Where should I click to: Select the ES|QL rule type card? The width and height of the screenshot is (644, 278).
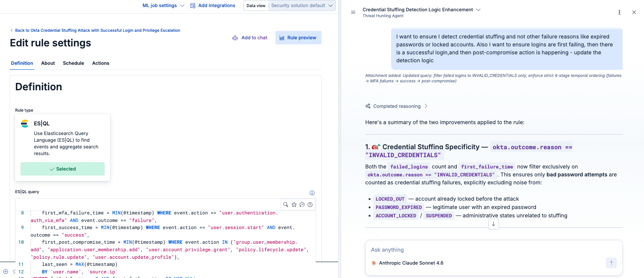click(63, 148)
